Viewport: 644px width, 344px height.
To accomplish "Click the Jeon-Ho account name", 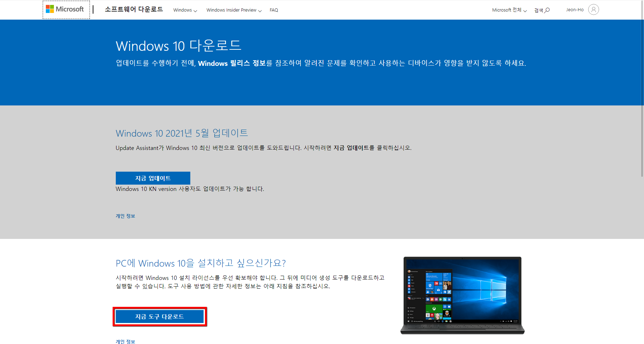I will point(575,10).
